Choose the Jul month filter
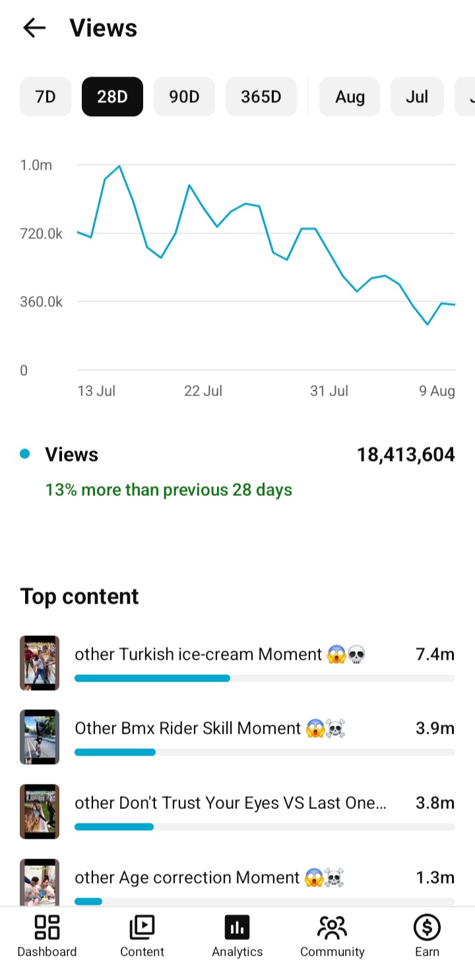475x980 pixels. tap(417, 96)
